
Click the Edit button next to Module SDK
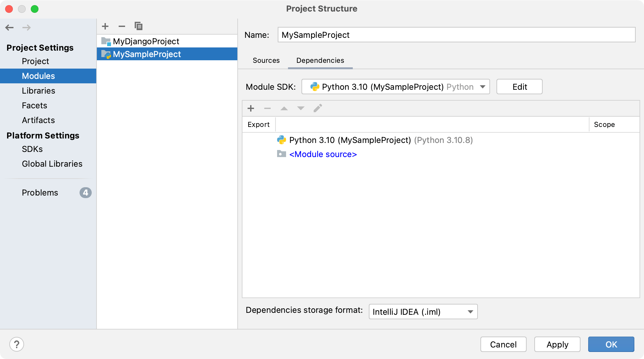click(519, 87)
